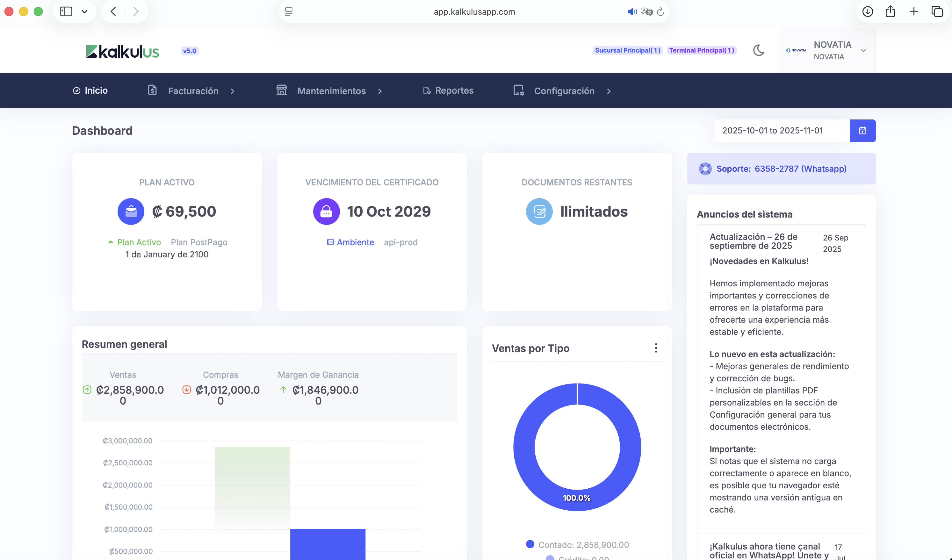Screen dimensions: 952x560
Task: Click the Kalkulus logo
Action: click(122, 51)
